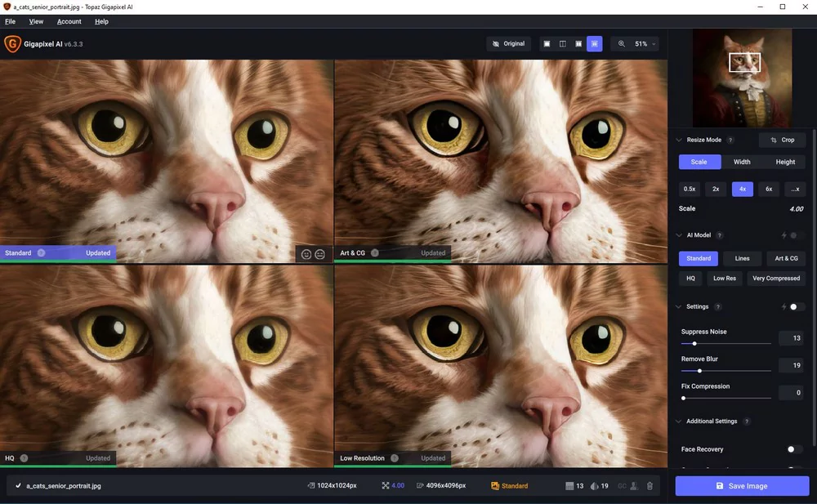Click the happy face rating icon
The width and height of the screenshot is (817, 504).
[x=306, y=254]
